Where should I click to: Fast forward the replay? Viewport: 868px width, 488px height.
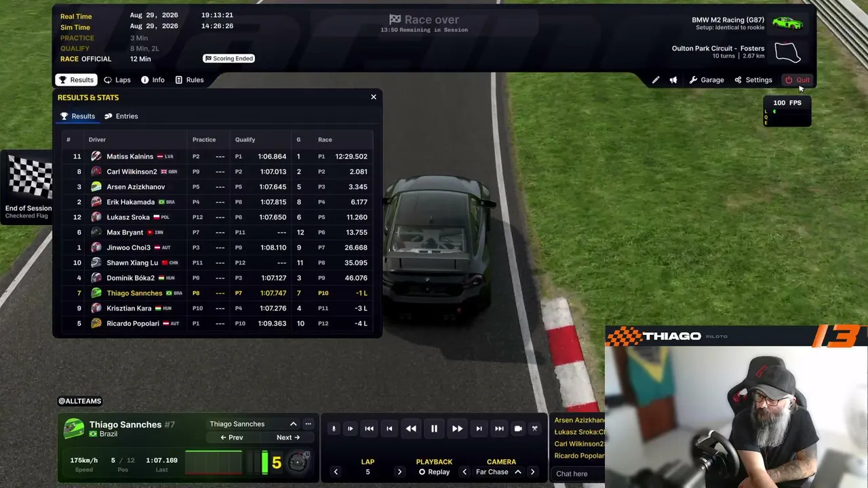coord(457,428)
